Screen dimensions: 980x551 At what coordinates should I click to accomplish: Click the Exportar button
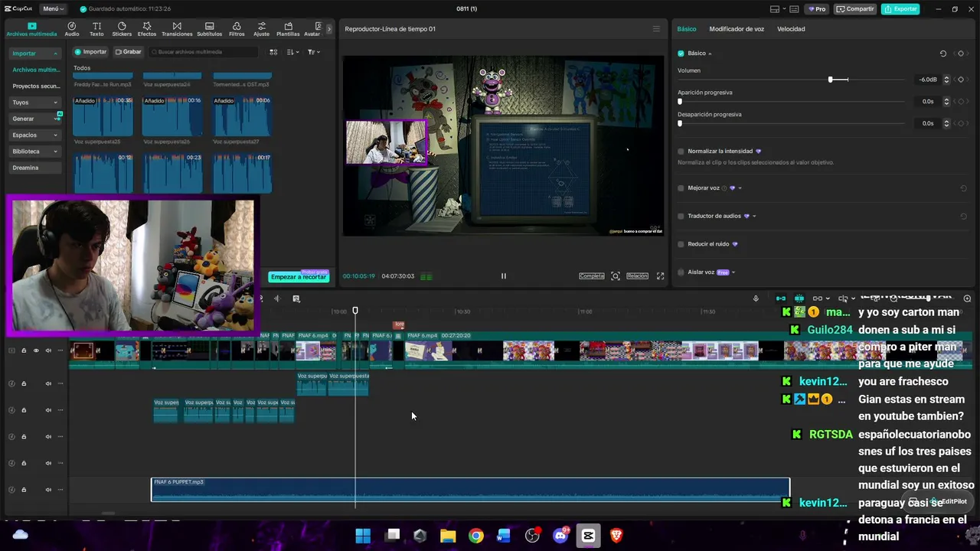pyautogui.click(x=900, y=9)
